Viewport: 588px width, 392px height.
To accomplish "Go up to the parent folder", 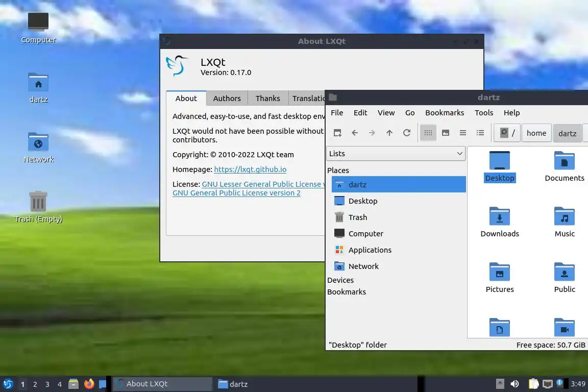I will pyautogui.click(x=389, y=133).
